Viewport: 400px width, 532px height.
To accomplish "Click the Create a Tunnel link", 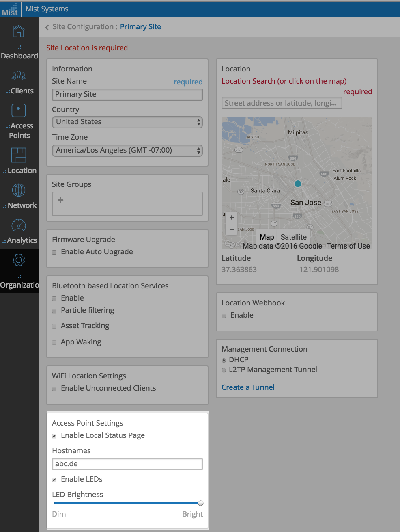I will click(248, 387).
